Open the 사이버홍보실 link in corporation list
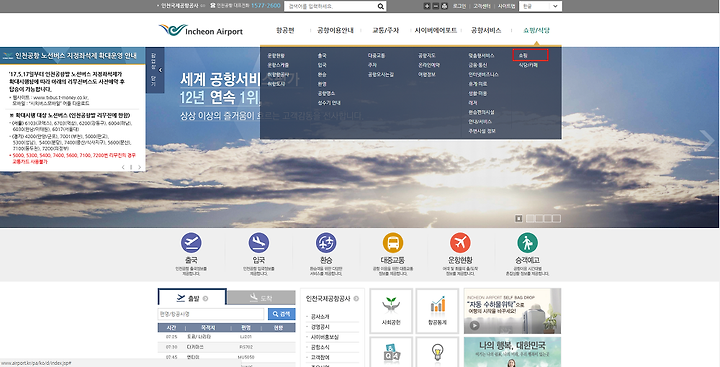 click(x=325, y=337)
